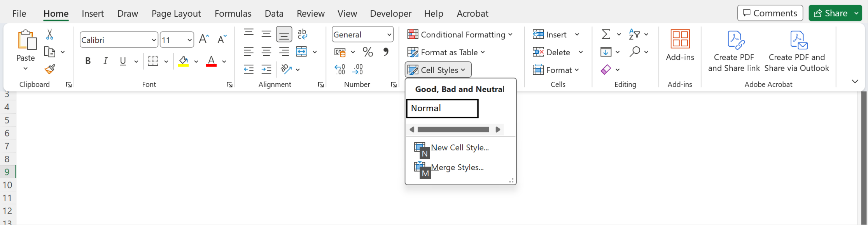Toggle Bold formatting

pyautogui.click(x=88, y=61)
